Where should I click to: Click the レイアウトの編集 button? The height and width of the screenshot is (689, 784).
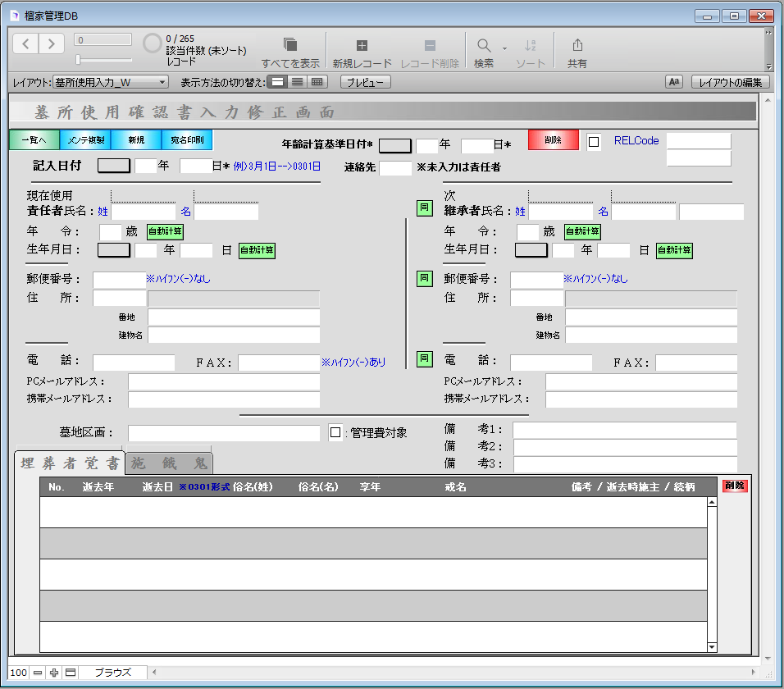coord(730,82)
